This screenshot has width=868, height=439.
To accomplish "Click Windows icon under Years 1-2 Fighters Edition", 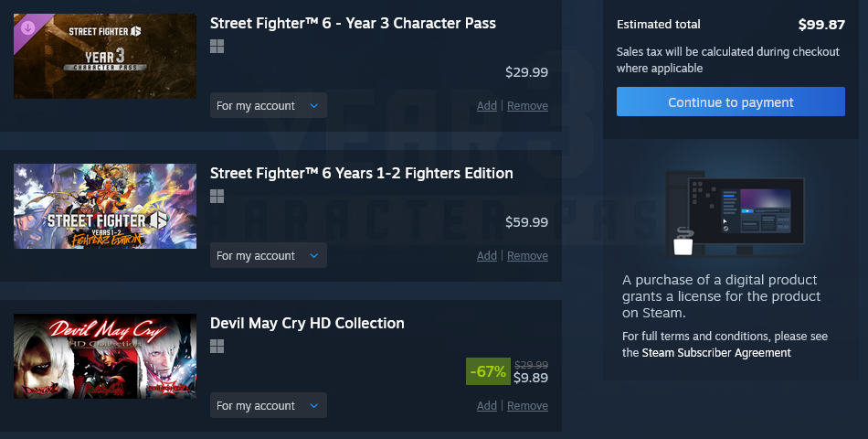I will (x=217, y=197).
